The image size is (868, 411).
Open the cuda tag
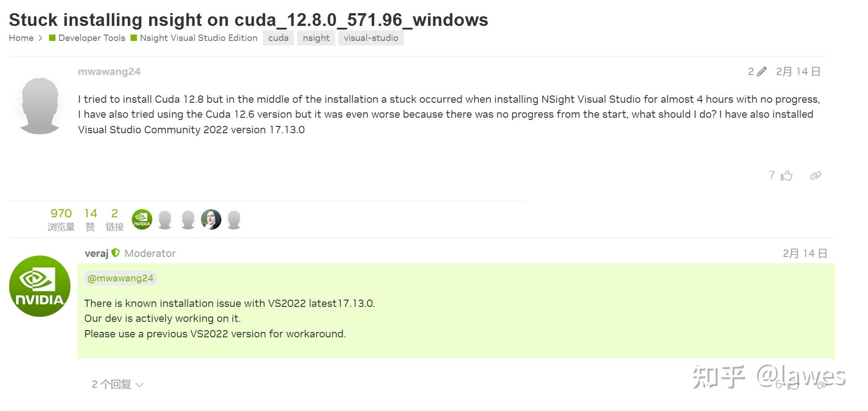pos(278,38)
